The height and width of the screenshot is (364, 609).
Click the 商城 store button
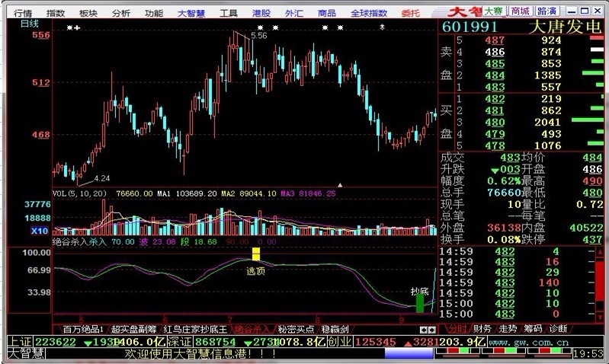520,11
